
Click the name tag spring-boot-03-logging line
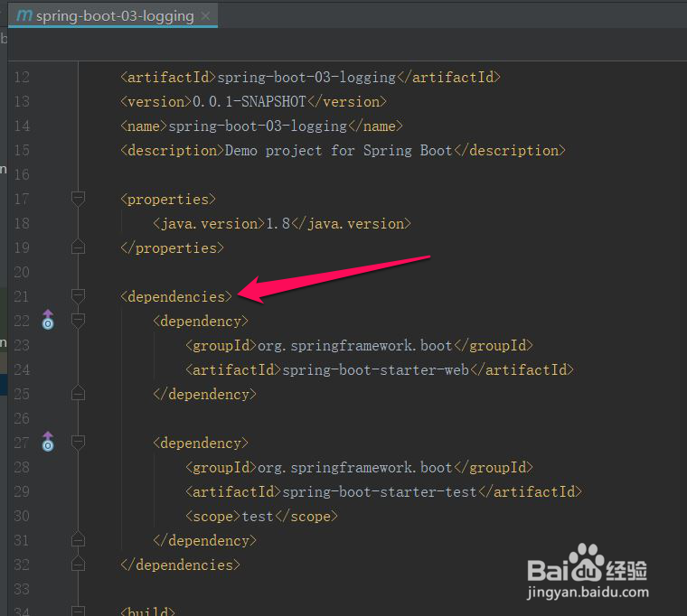261,126
